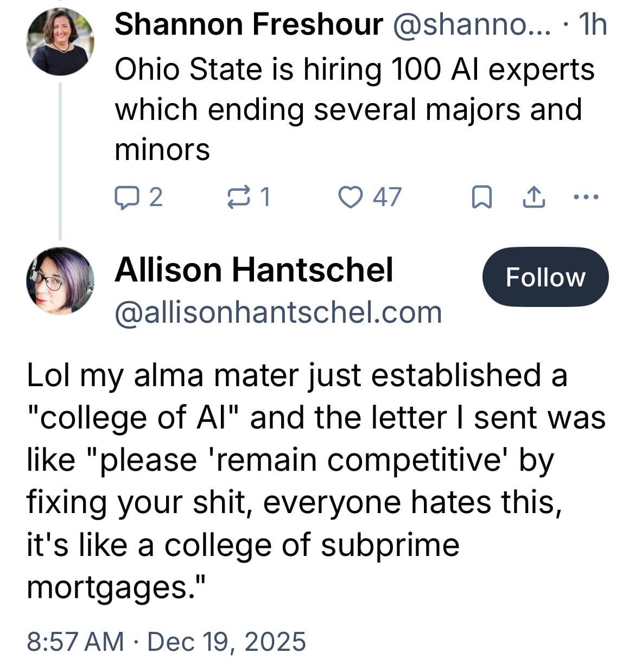Viewport: 635px width, 672px height.
Task: Follow Allison Hantschel
Action: click(545, 277)
